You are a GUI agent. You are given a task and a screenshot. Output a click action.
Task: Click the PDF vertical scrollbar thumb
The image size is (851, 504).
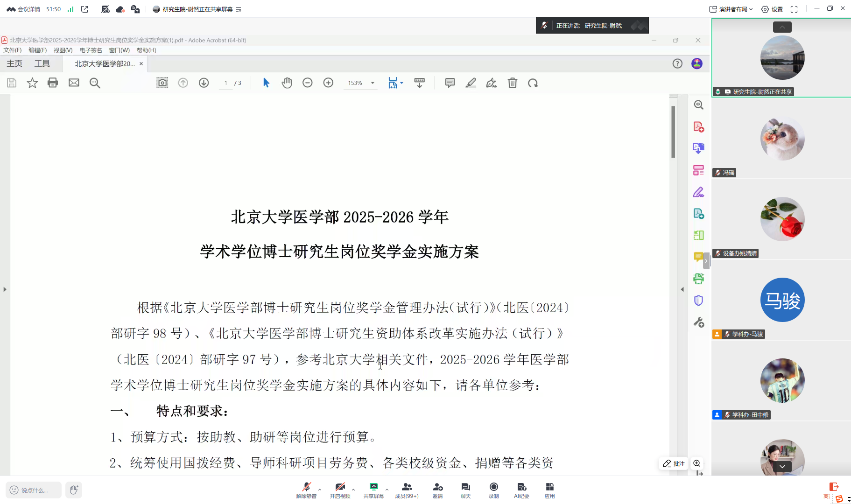point(673,132)
